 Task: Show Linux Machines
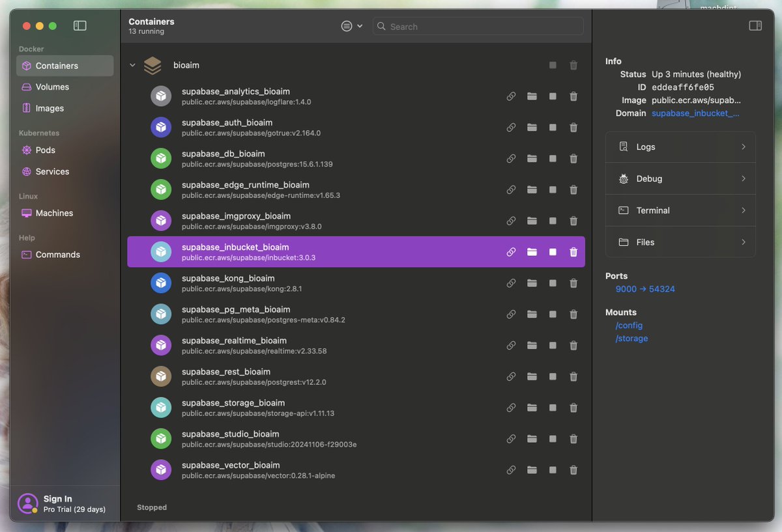[65, 213]
